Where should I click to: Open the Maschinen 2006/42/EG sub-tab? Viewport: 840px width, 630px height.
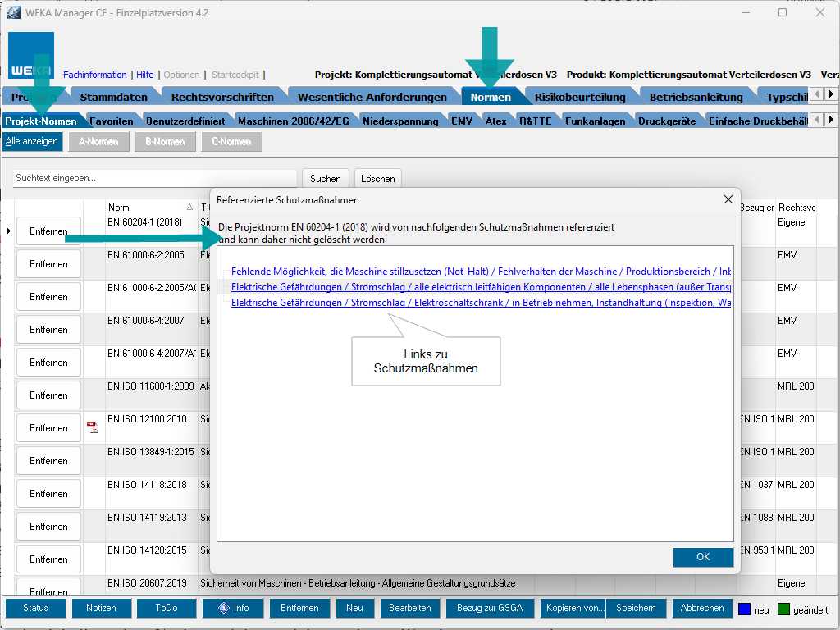pyautogui.click(x=293, y=121)
